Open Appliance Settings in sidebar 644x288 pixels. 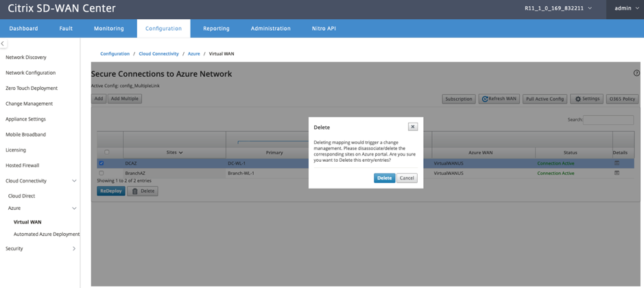click(25, 119)
